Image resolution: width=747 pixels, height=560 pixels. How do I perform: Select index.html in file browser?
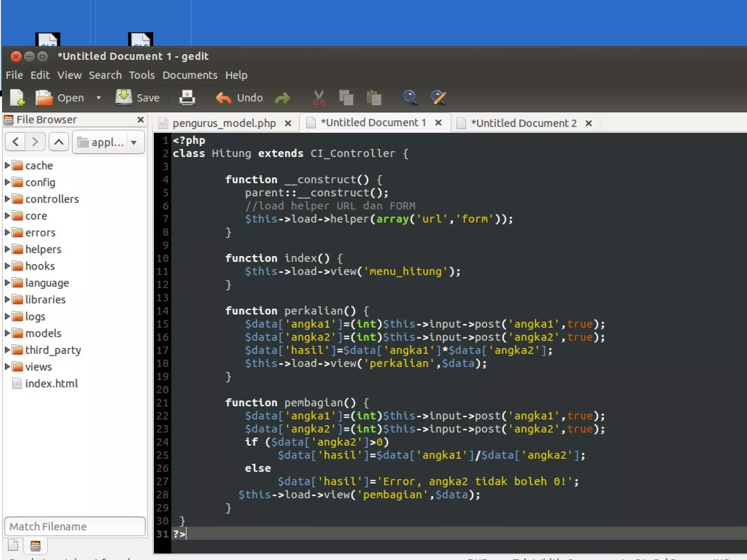click(x=51, y=384)
